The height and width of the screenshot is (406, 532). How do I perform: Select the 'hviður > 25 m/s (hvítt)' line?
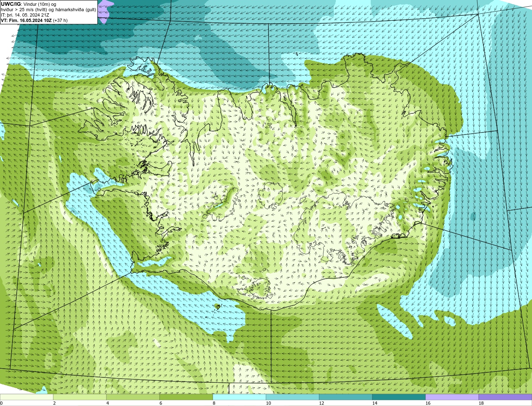coord(49,10)
